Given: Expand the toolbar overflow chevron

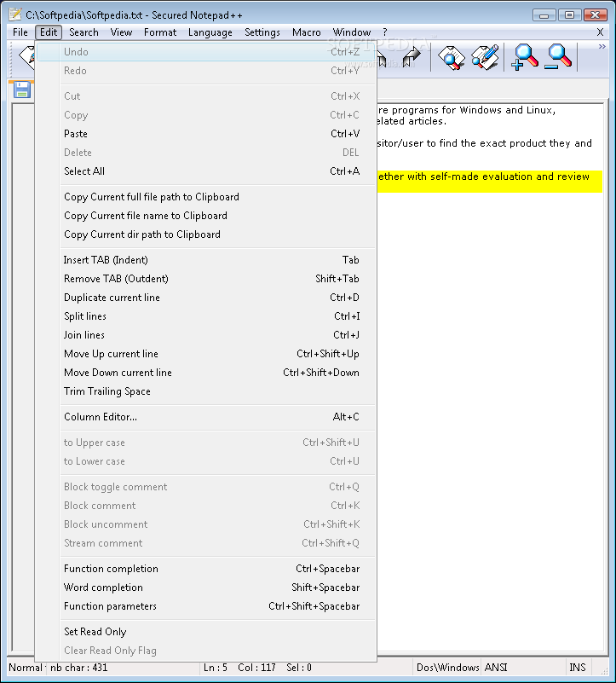Looking at the screenshot, I should [x=602, y=46].
